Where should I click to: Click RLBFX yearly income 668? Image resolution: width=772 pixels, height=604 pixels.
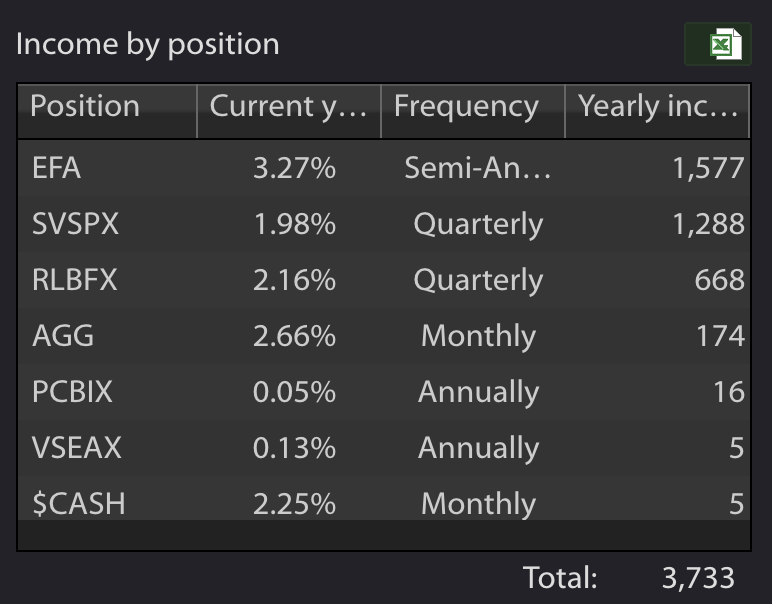coord(719,280)
